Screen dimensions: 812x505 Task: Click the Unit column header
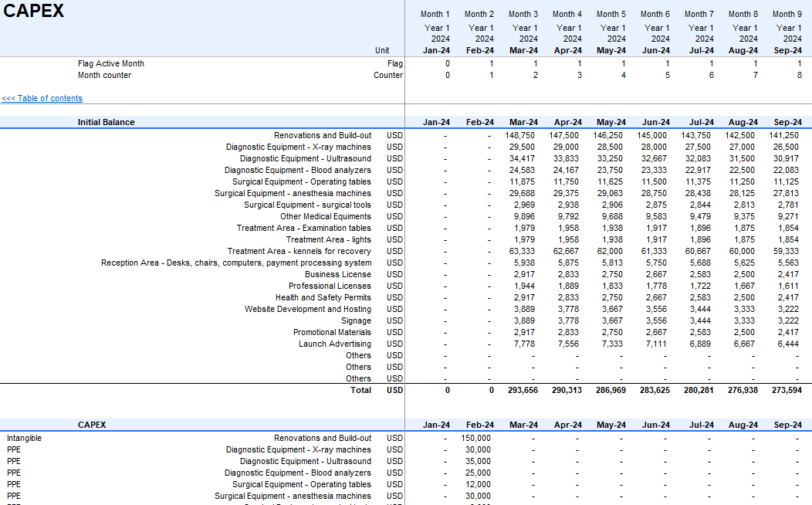382,51
